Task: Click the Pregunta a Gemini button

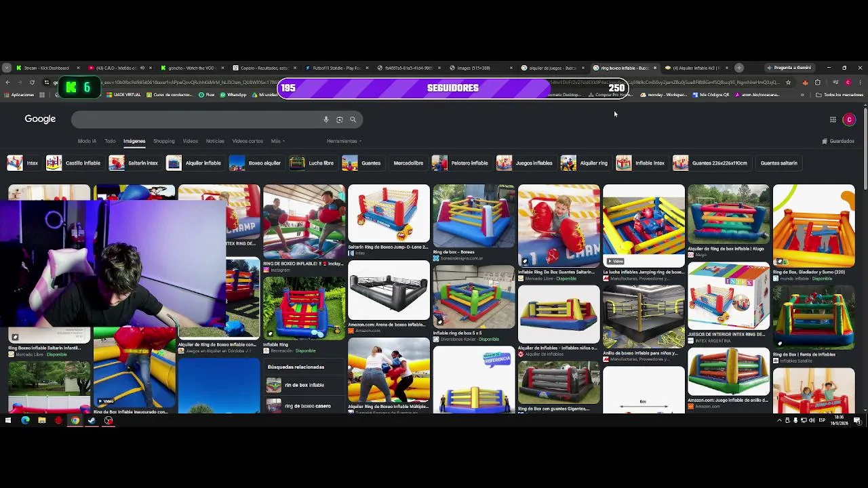Action: tap(789, 68)
